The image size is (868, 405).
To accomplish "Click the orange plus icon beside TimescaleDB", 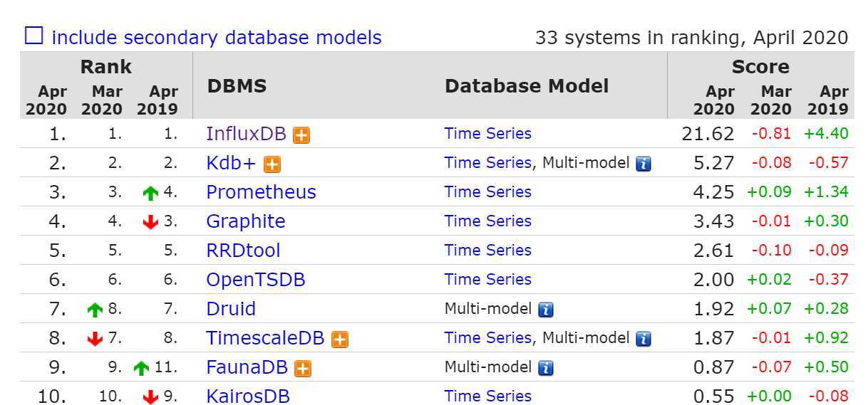I will (340, 340).
